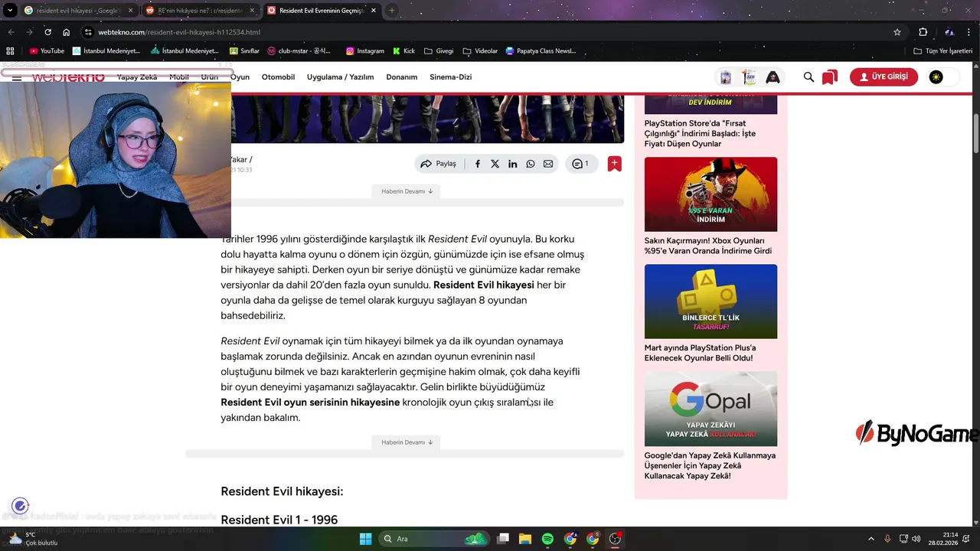
Task: Open the Oyun menu item
Action: click(x=240, y=77)
